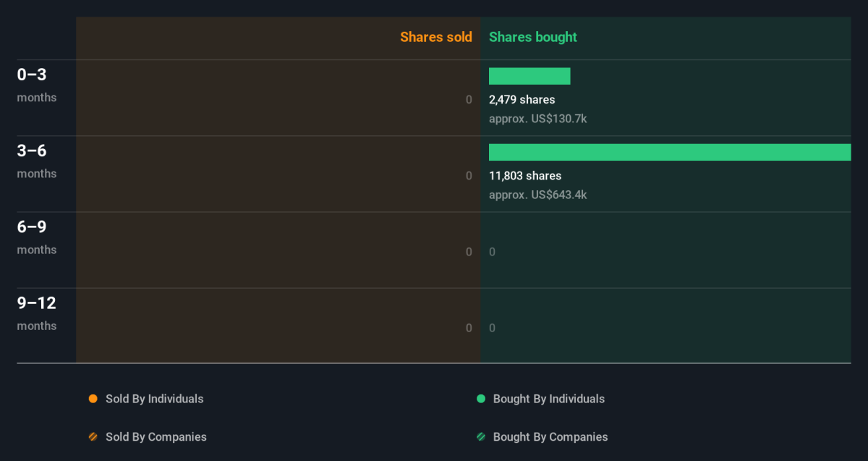The width and height of the screenshot is (868, 461).
Task: Select the 9–12 months row label
Action: tap(37, 313)
